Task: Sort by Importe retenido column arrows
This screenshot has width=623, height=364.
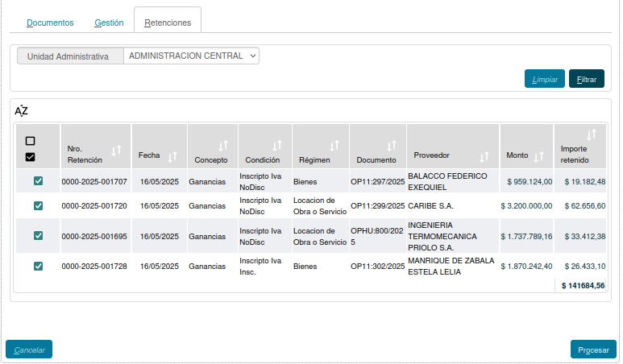Action: pos(592,135)
